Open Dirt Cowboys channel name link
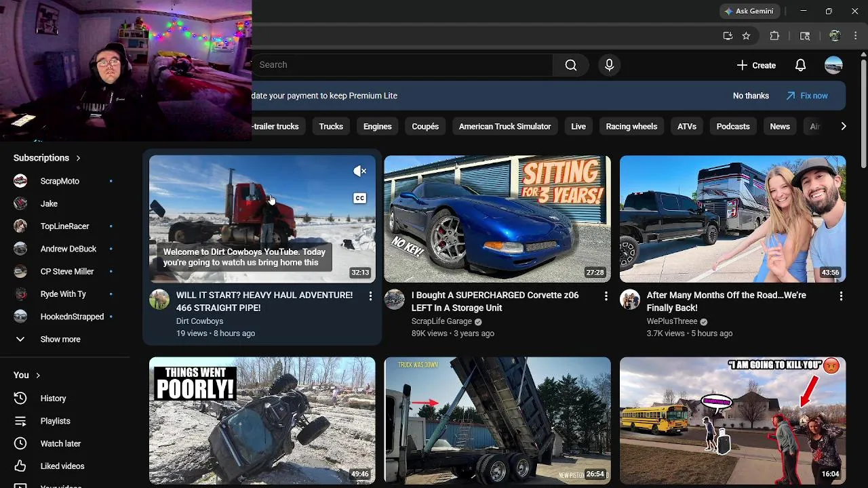 point(199,321)
